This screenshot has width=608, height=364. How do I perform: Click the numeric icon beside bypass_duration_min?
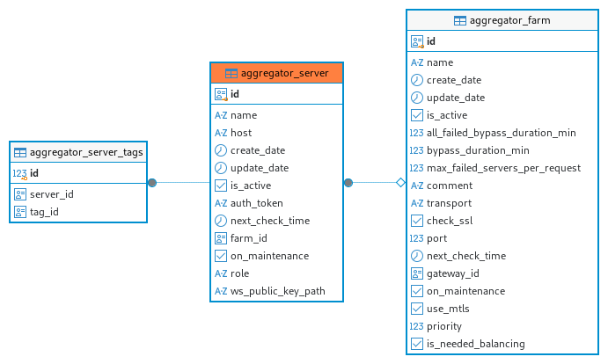click(x=416, y=150)
